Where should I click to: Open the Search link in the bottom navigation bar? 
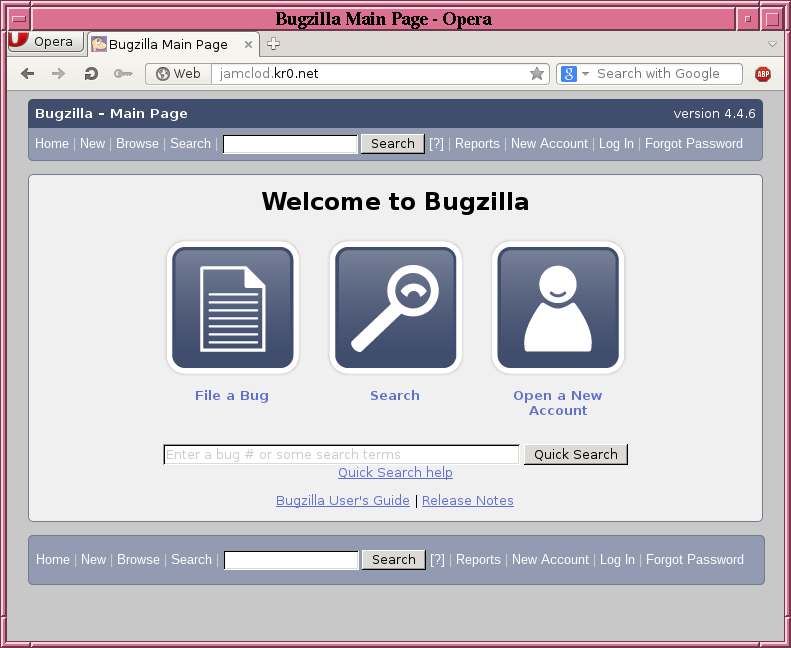click(191, 559)
